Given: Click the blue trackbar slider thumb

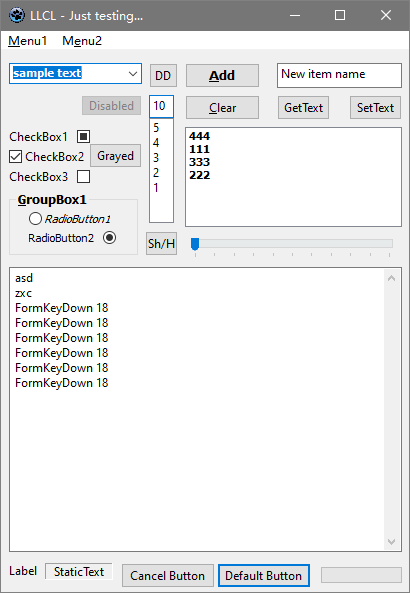Looking at the screenshot, I should pyautogui.click(x=195, y=244).
